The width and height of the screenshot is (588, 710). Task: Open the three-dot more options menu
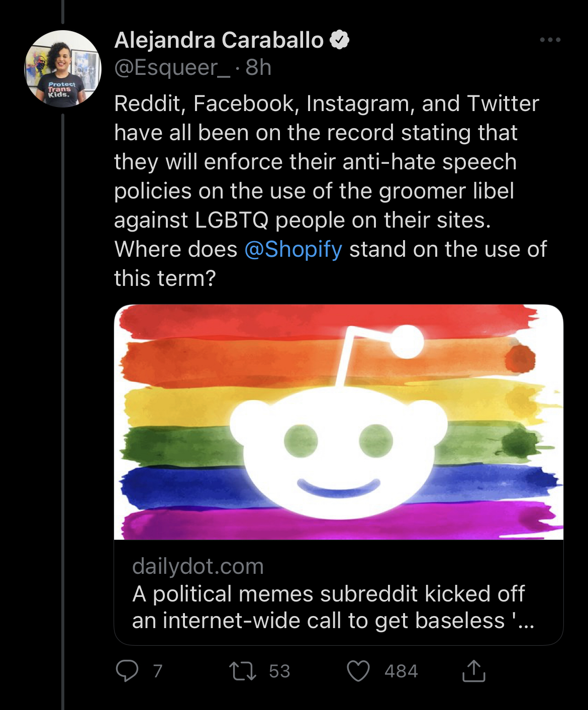(x=550, y=40)
